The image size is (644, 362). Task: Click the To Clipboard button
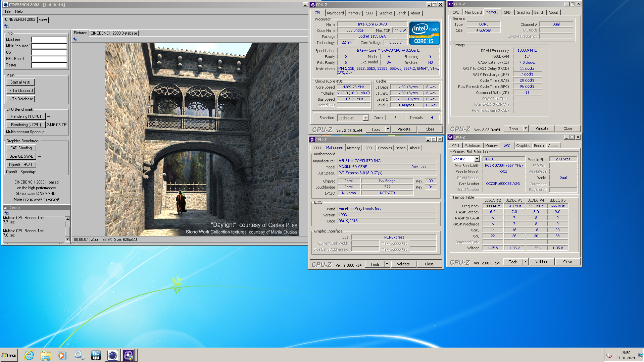[20, 91]
